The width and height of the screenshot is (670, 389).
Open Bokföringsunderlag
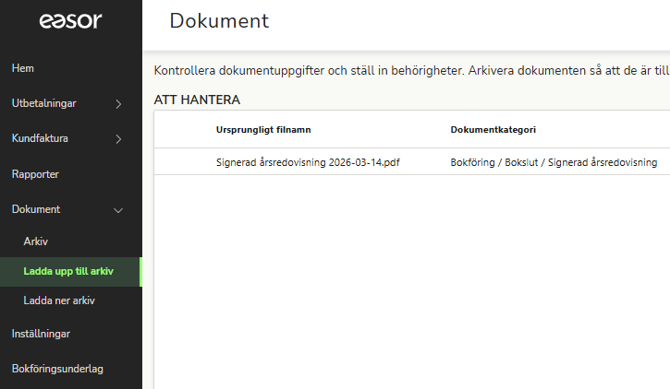tap(57, 369)
